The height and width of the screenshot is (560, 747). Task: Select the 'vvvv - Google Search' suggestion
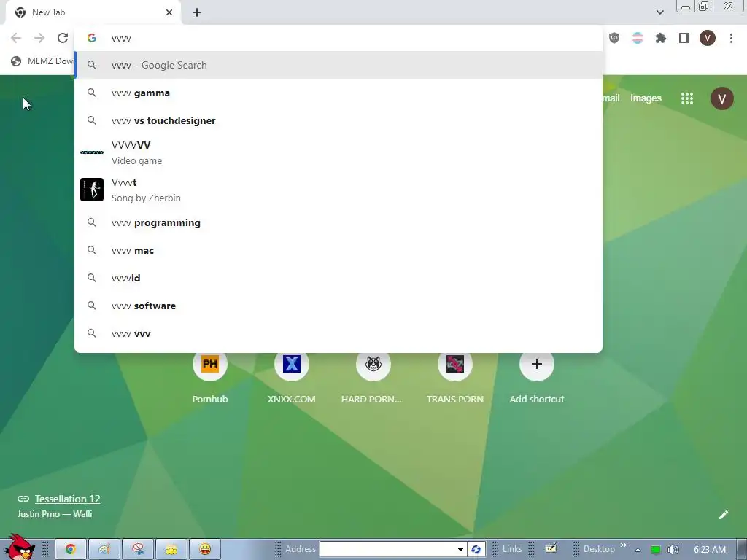pyautogui.click(x=338, y=65)
